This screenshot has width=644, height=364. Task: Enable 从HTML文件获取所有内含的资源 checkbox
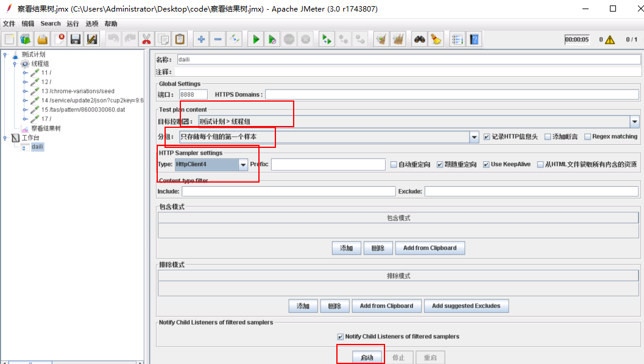(540, 164)
